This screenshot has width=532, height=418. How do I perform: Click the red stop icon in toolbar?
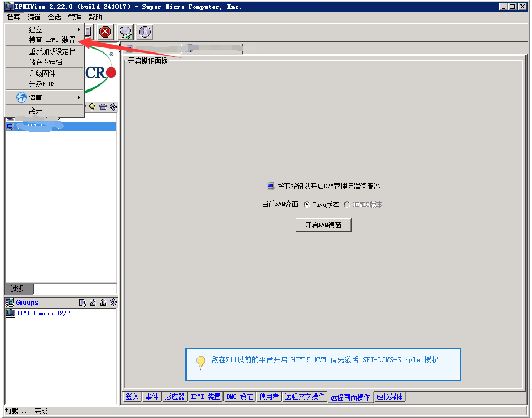[105, 32]
